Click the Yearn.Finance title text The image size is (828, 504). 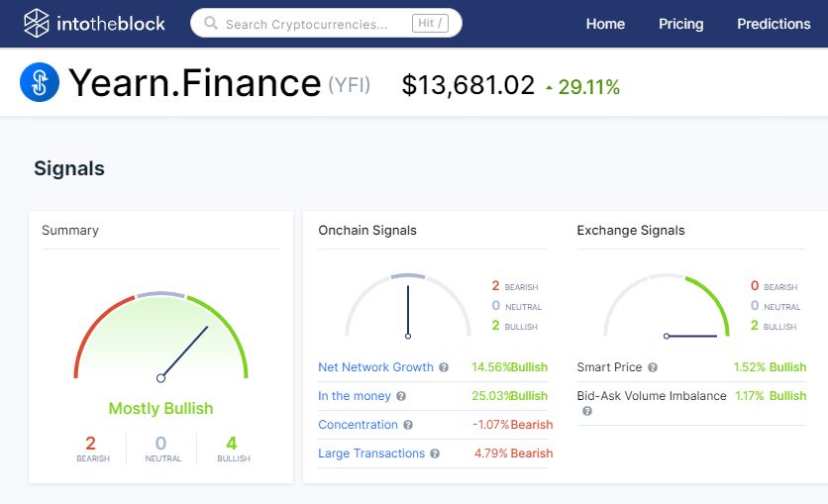click(x=195, y=83)
